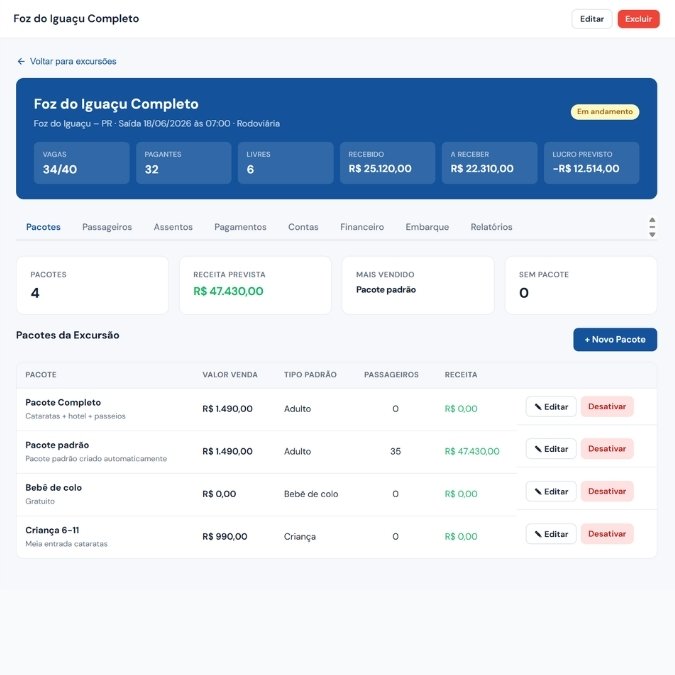Click the Em andamento status badge
The image size is (675, 675).
[x=605, y=112]
